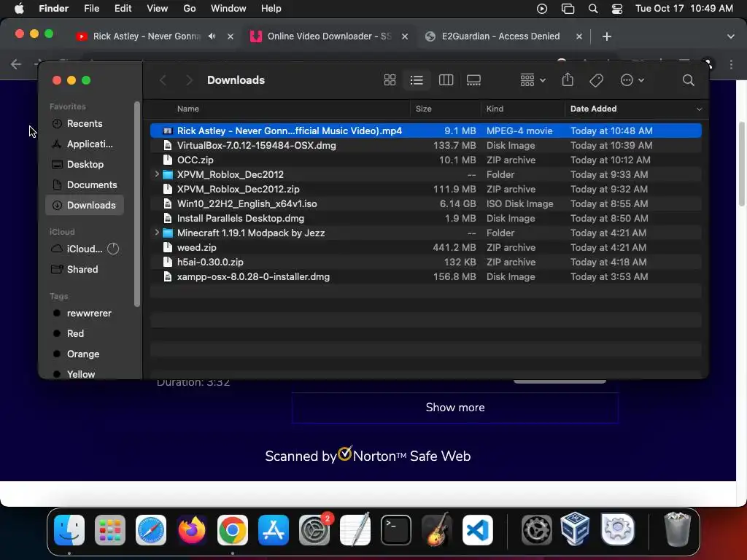
Task: Click the Finder Share icon
Action: point(568,79)
